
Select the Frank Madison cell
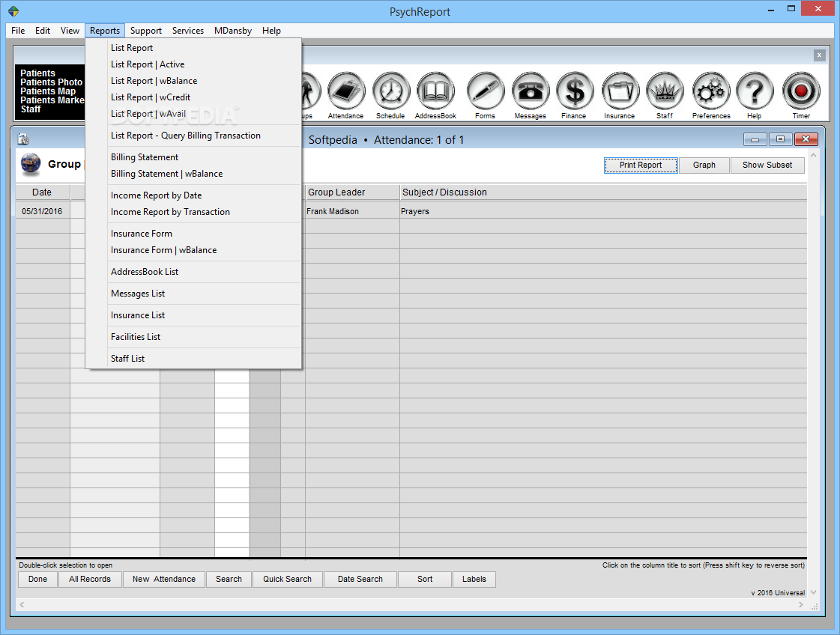[352, 211]
